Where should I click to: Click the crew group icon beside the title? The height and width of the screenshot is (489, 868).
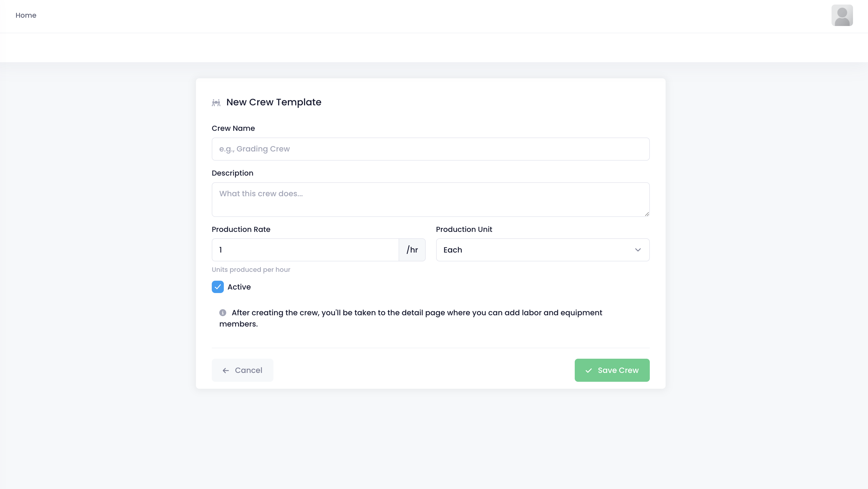pos(216,102)
